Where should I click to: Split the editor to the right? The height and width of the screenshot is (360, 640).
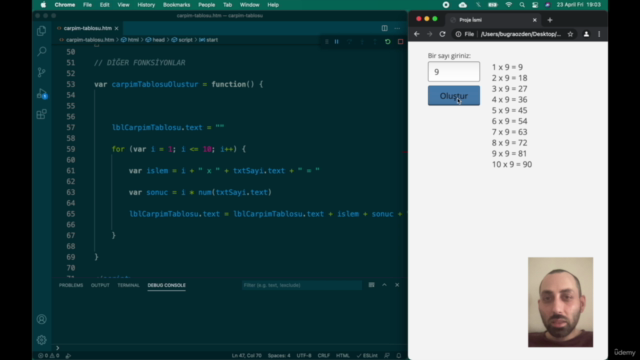[384, 28]
